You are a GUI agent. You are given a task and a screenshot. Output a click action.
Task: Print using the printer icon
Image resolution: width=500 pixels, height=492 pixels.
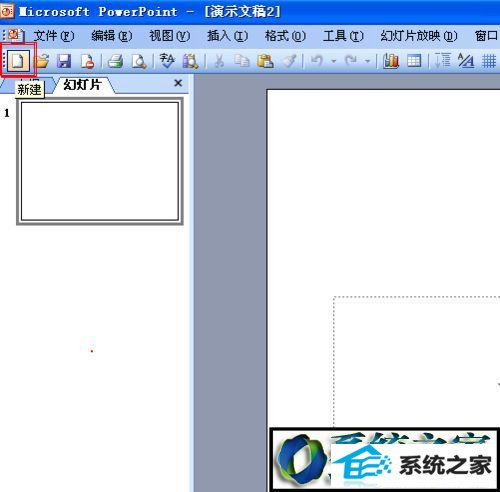click(x=115, y=61)
